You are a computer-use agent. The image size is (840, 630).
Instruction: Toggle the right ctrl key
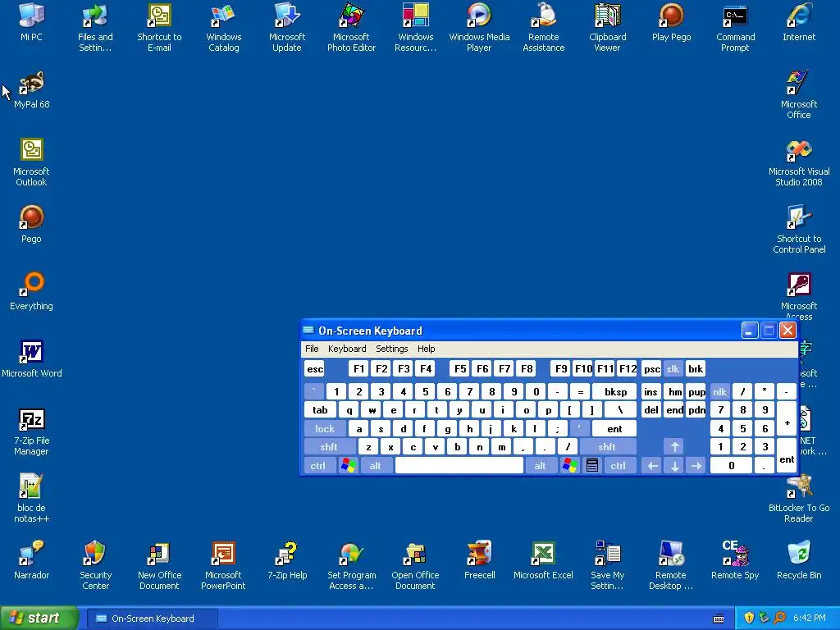click(x=619, y=466)
